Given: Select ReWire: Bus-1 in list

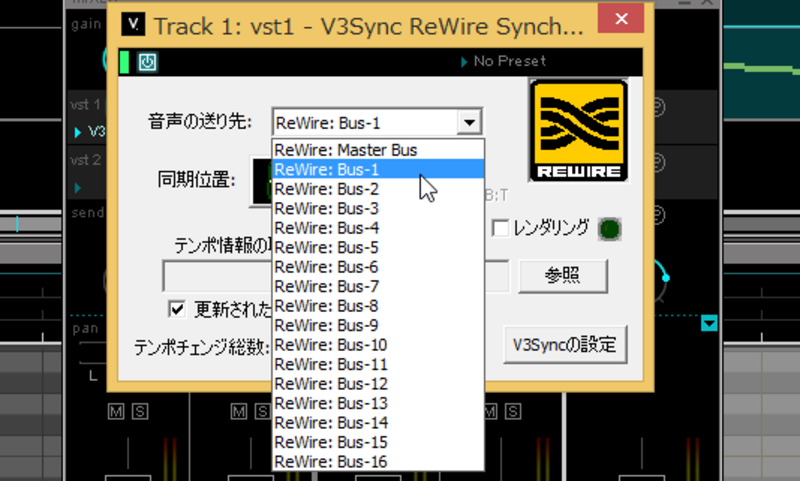Looking at the screenshot, I should [x=378, y=169].
